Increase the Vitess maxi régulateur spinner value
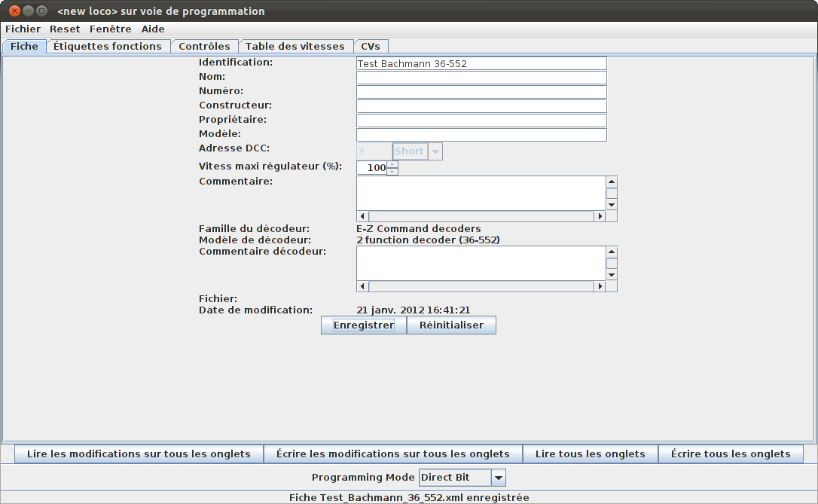This screenshot has width=818, height=504. click(392, 164)
